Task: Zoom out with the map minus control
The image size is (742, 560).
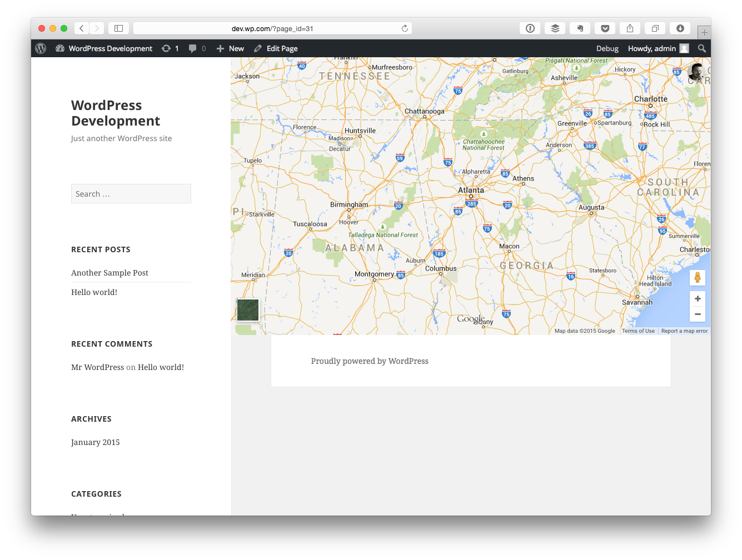Action: [698, 314]
